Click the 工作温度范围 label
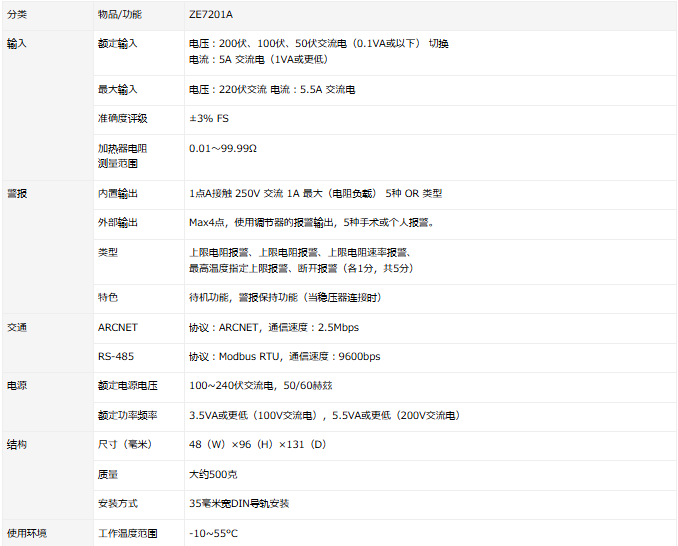This screenshot has height=546, width=678. 128,533
